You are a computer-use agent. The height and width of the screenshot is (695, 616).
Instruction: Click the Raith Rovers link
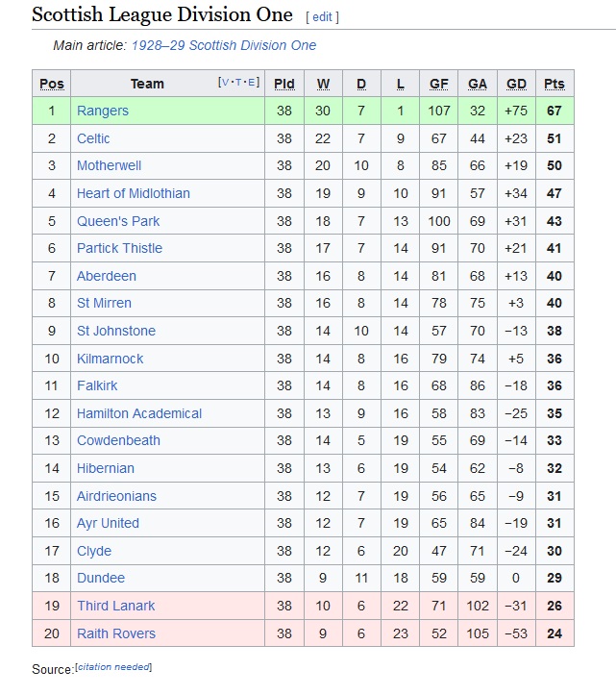(x=116, y=633)
